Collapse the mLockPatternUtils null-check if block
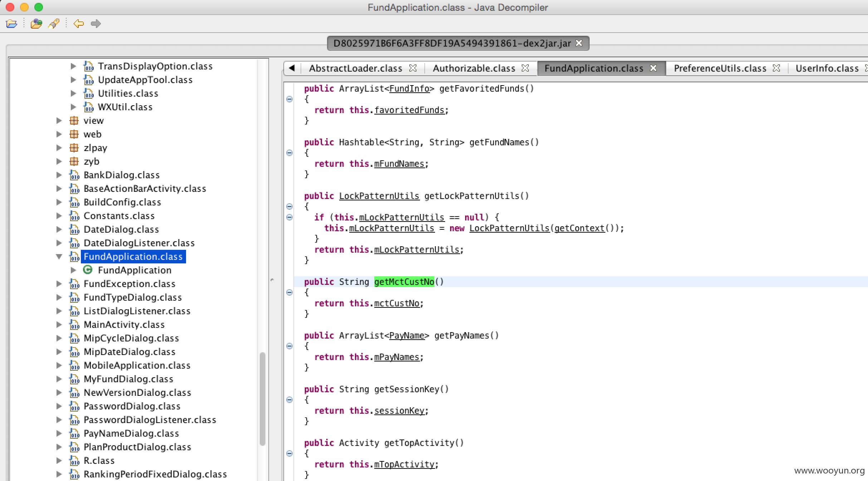Viewport: 868px width, 481px height. [289, 217]
